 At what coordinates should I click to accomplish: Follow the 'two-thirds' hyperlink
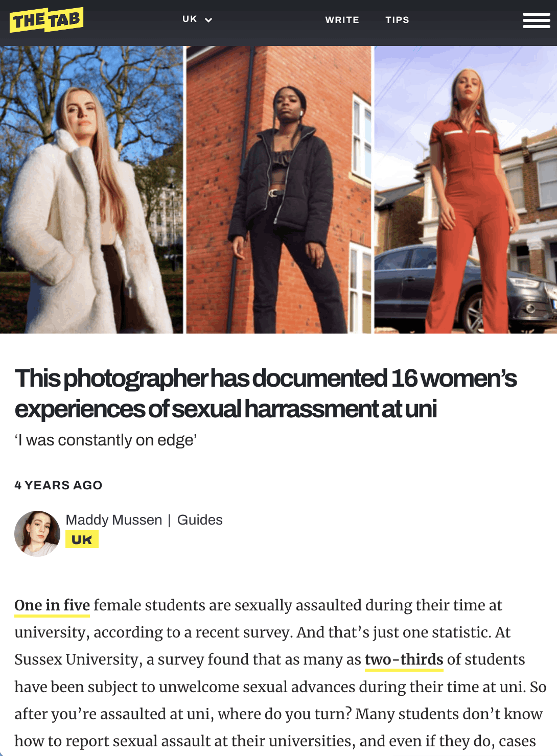404,659
